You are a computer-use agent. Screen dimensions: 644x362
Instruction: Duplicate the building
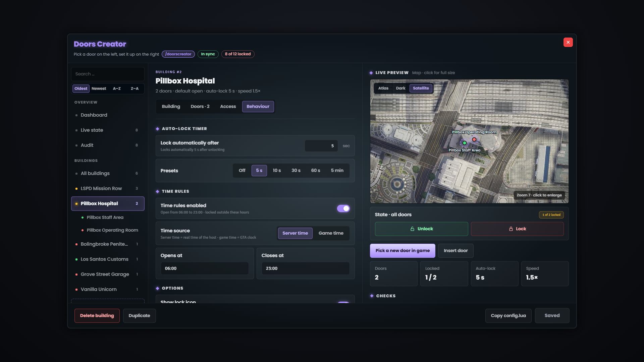point(139,316)
